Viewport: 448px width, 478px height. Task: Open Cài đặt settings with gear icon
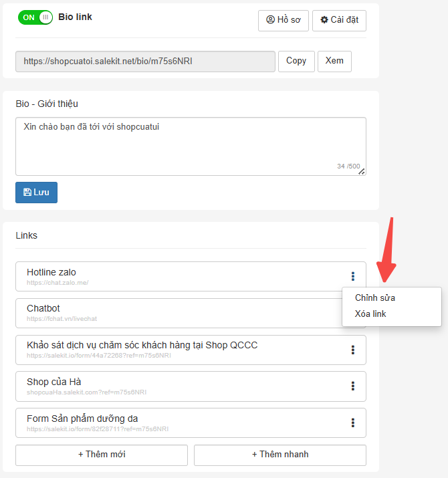(339, 21)
